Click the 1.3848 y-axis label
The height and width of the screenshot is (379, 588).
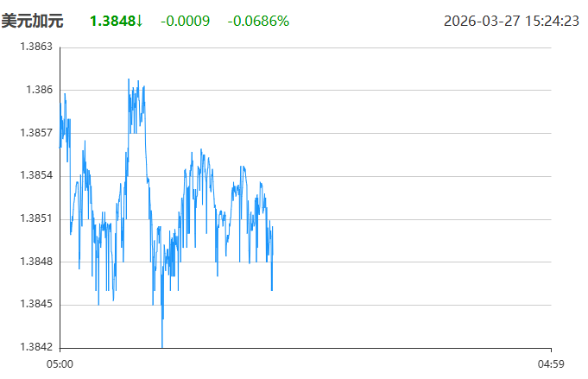35,262
